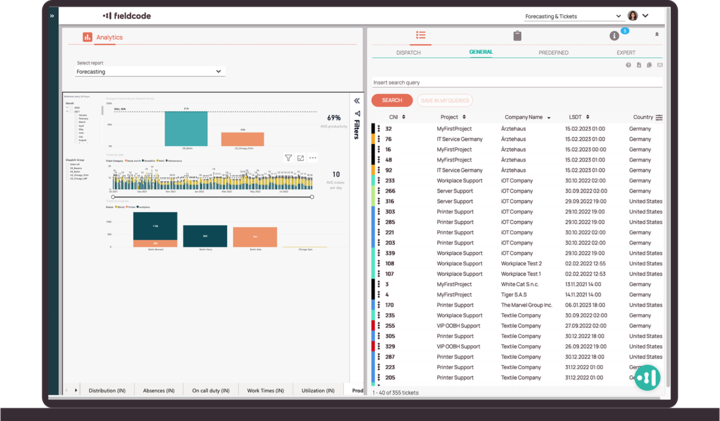Open the chart more options ellipsis
Image resolution: width=720 pixels, height=421 pixels.
click(x=313, y=158)
